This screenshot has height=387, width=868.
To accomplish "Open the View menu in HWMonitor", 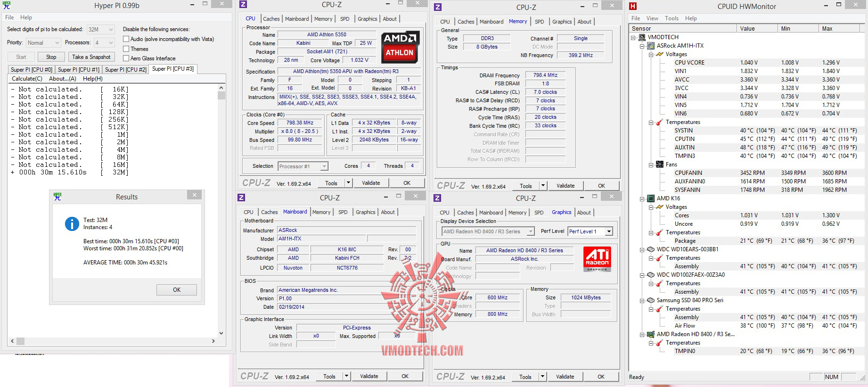I will (653, 18).
